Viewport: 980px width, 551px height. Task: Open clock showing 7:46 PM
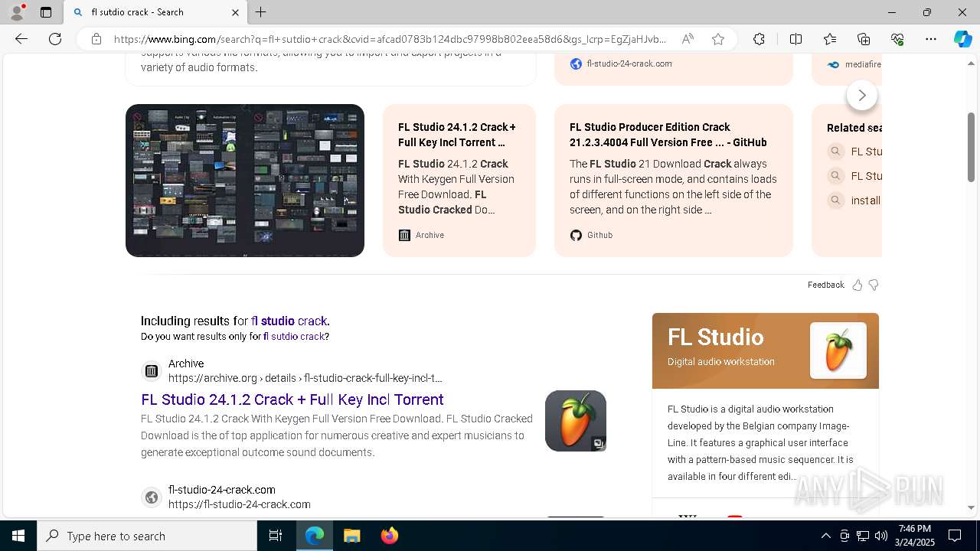tap(915, 536)
